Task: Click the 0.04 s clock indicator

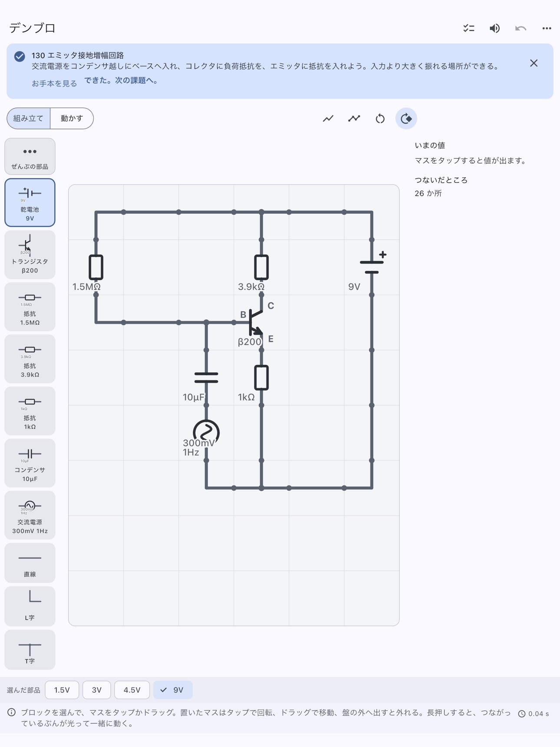Action: 533,714
